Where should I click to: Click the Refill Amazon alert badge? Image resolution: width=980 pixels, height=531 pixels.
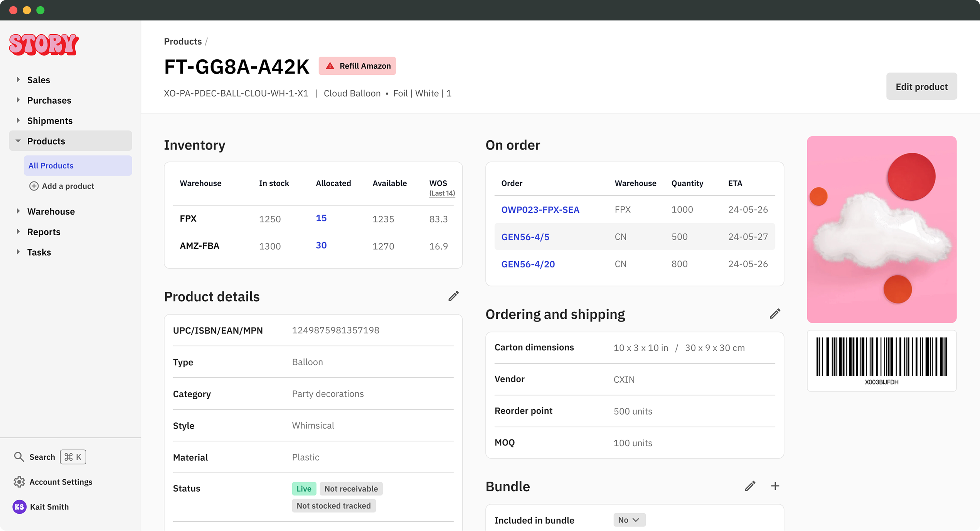[x=357, y=66]
